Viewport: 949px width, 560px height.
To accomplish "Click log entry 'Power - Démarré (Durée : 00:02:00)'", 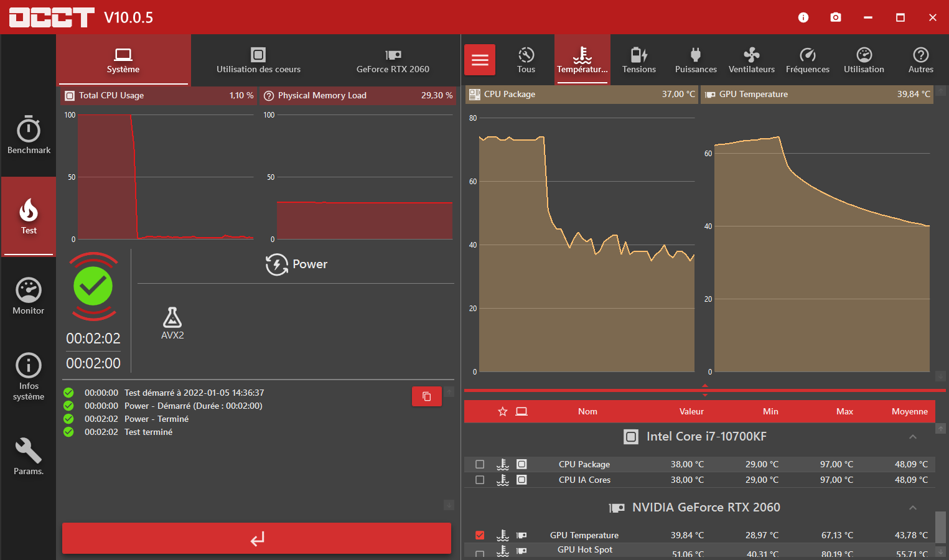I will tap(194, 406).
